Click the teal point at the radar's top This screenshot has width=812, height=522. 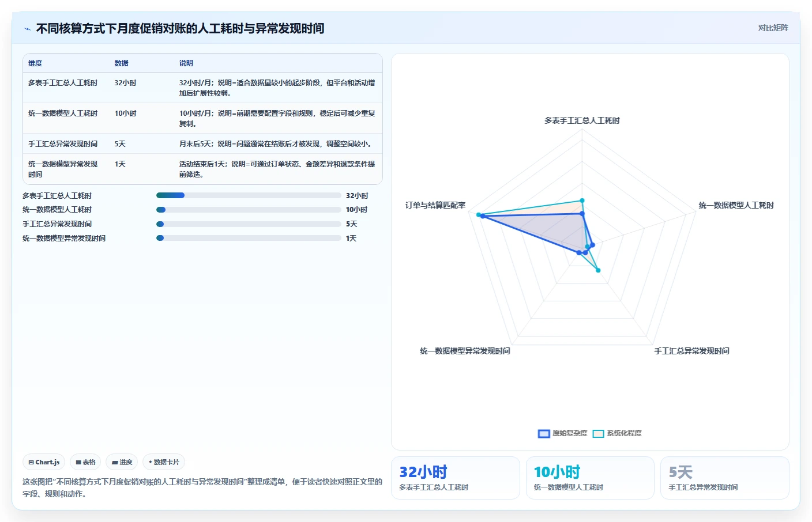click(582, 201)
